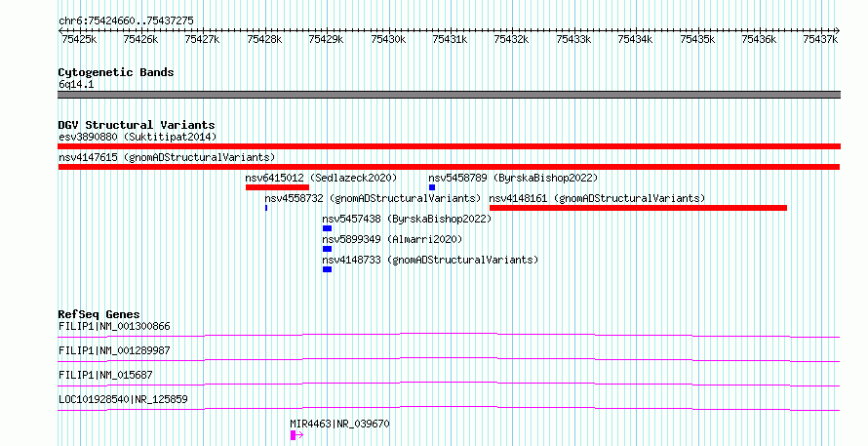Click the 75430k ruler tick label
The height and width of the screenshot is (446, 868).
(388, 39)
